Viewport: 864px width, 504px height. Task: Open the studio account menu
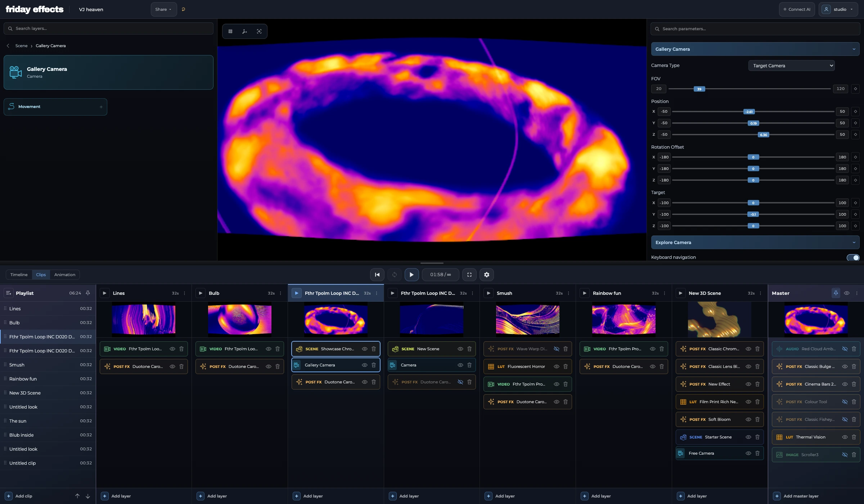pyautogui.click(x=839, y=9)
